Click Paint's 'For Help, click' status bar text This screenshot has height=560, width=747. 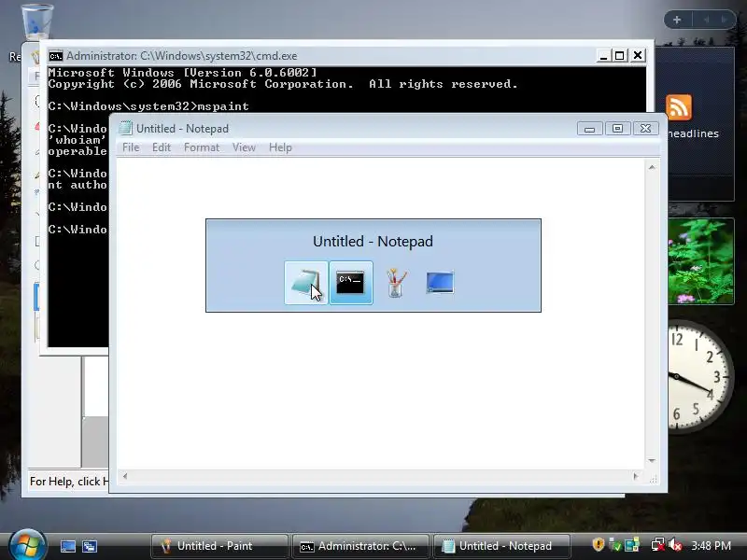point(69,482)
